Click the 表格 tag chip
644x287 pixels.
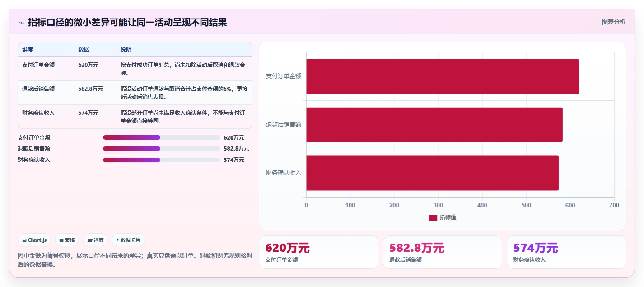[x=67, y=240]
